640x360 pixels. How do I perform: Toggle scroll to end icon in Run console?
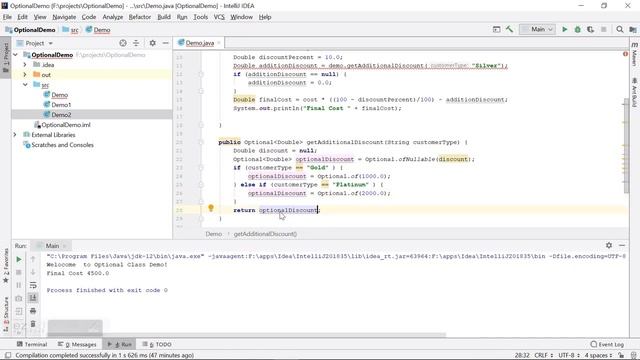pos(33,298)
